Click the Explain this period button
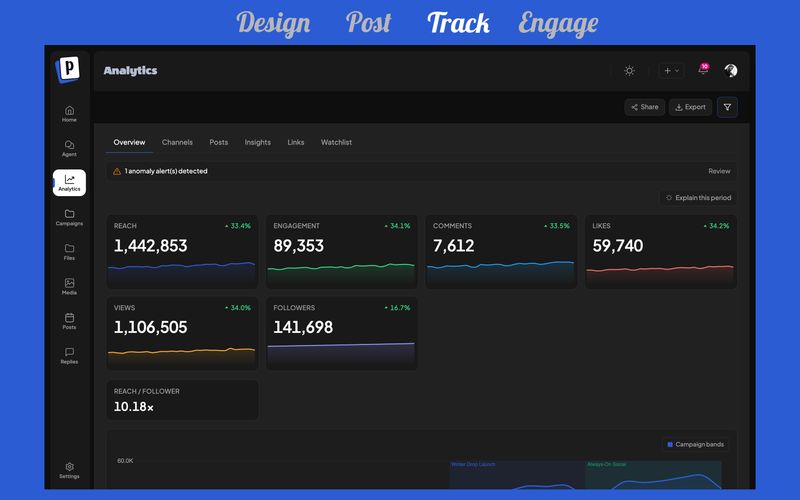Viewport: 800px width, 500px height. click(698, 198)
